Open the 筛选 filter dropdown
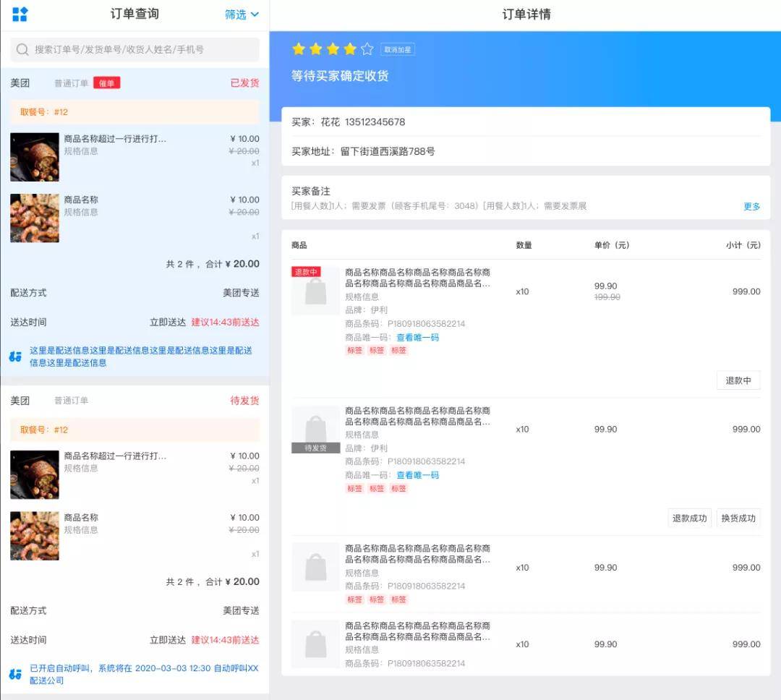The height and width of the screenshot is (700, 781). pos(242,14)
